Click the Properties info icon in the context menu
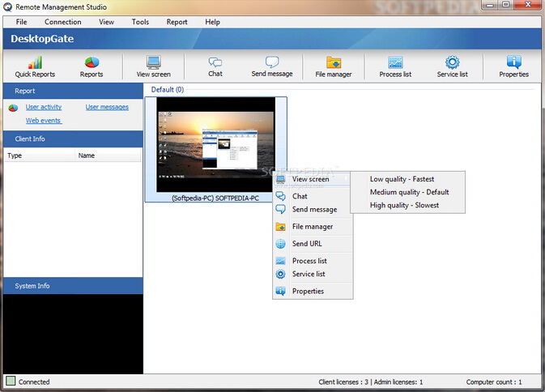This screenshot has width=545, height=392. coord(280,291)
